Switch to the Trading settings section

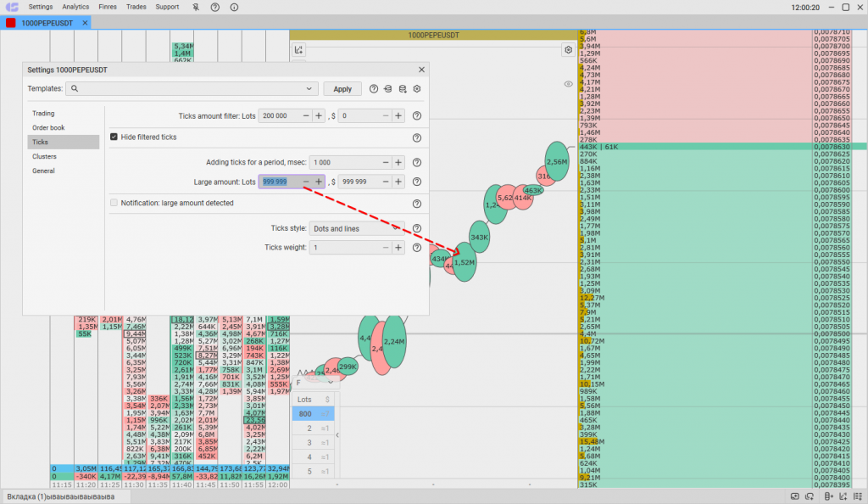[x=63, y=113]
